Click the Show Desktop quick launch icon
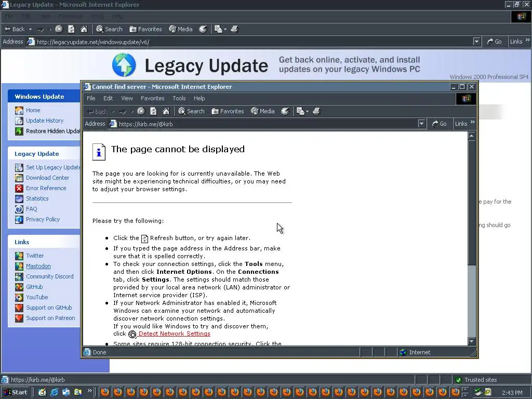 click(x=42, y=392)
